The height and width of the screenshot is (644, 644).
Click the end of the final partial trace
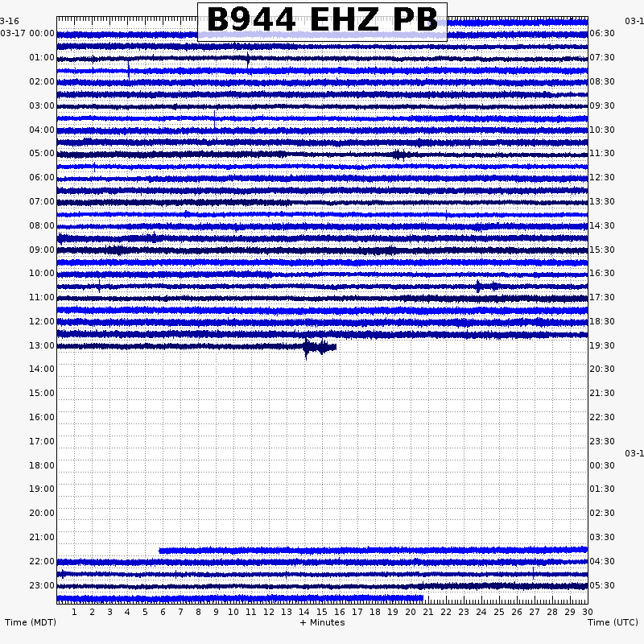click(x=423, y=598)
